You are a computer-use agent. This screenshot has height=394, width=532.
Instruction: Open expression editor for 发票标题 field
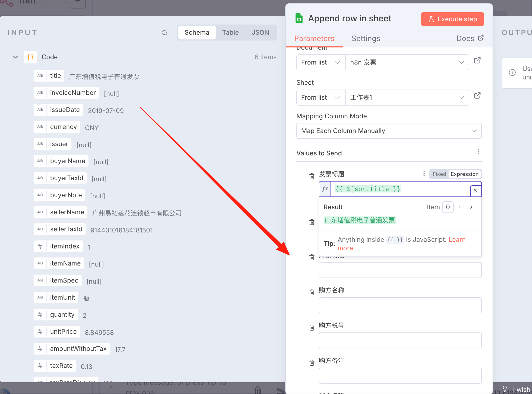476,191
